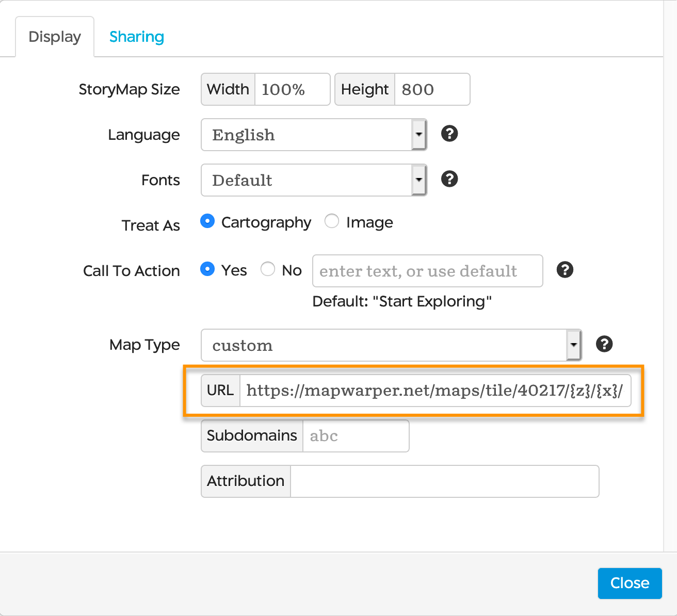Set Call To Action to No
The image size is (677, 616).
[268, 269]
